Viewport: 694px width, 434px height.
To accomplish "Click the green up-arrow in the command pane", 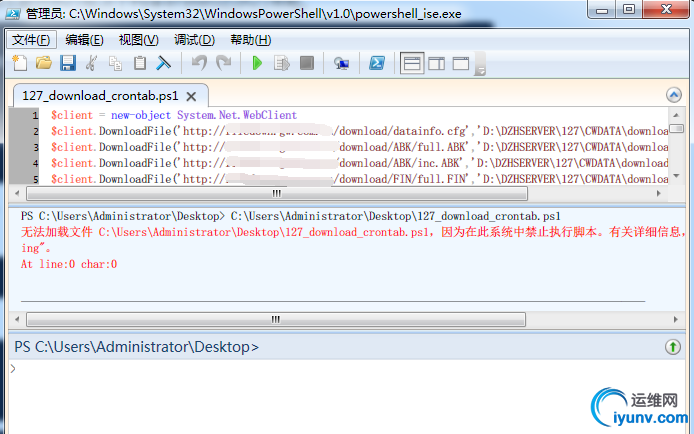I will [673, 347].
